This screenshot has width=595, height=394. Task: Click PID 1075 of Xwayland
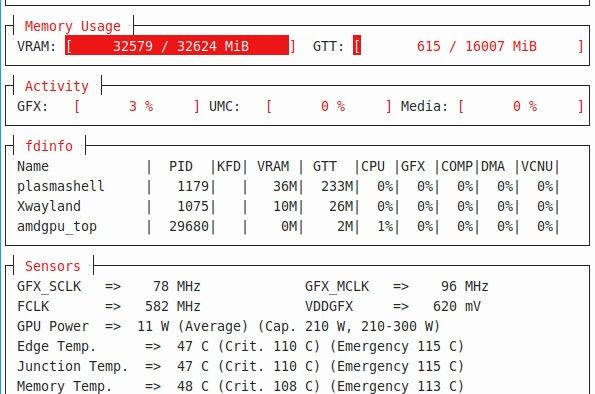point(193,206)
